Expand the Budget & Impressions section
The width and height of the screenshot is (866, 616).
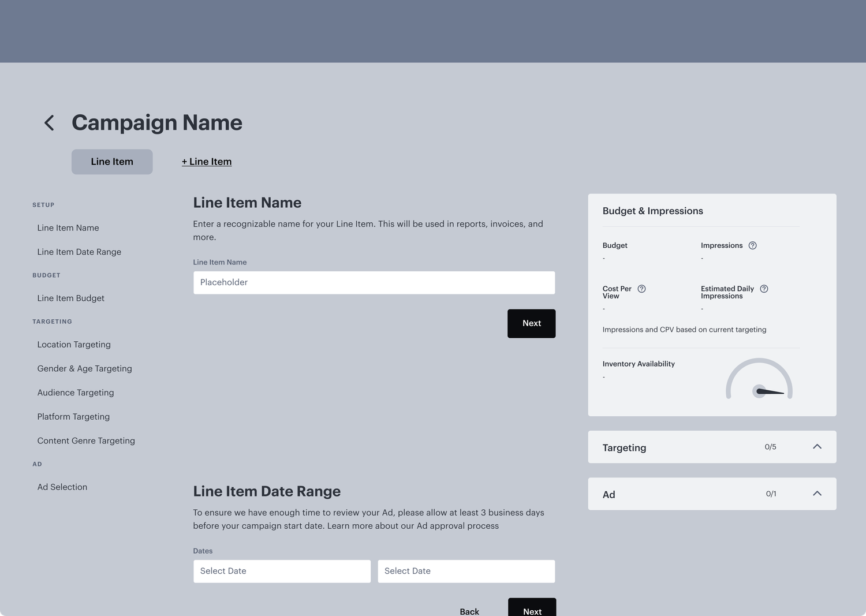[652, 211]
